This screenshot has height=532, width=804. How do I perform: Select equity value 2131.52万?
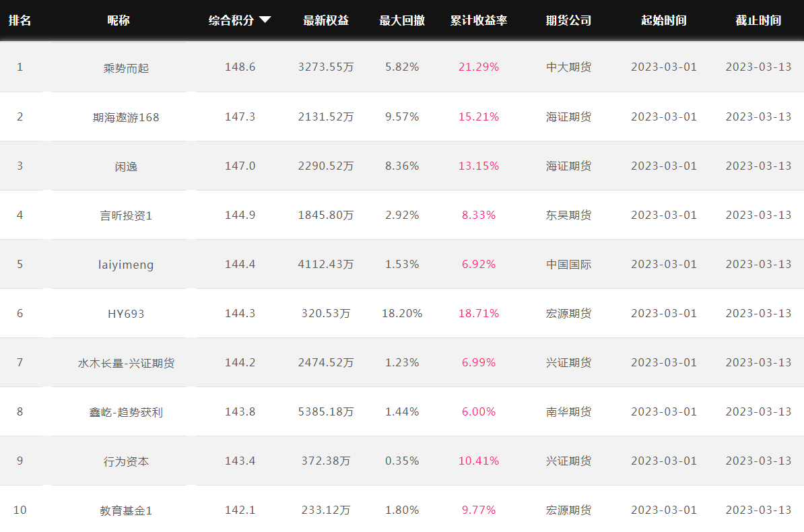326,117
